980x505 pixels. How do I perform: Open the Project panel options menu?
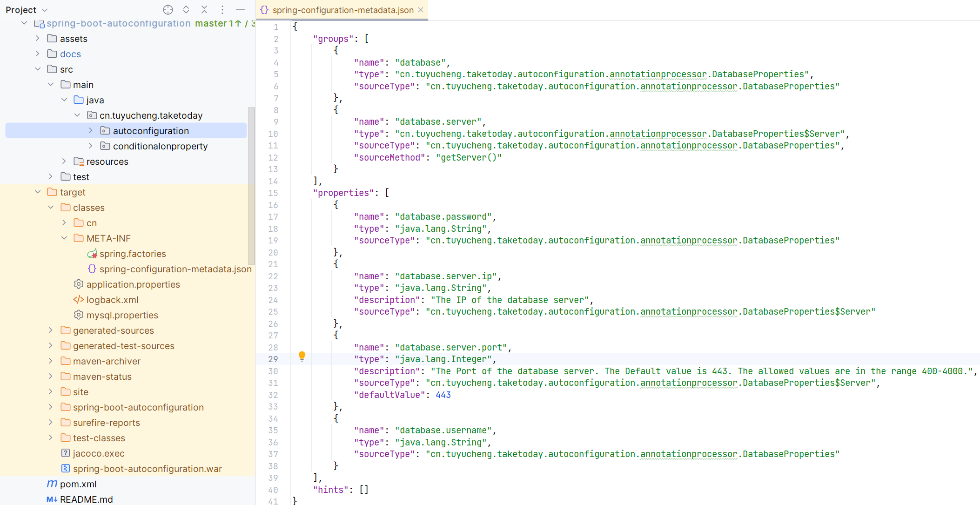[x=222, y=10]
